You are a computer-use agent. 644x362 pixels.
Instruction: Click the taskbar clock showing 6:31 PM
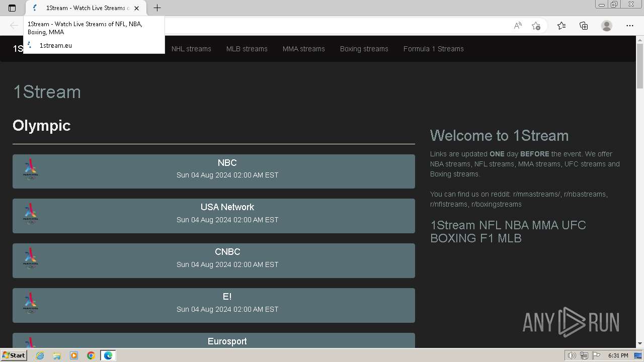pyautogui.click(x=618, y=355)
